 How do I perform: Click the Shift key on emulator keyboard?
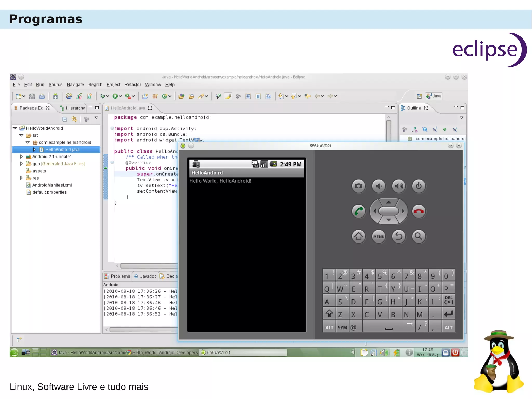pyautogui.click(x=329, y=314)
